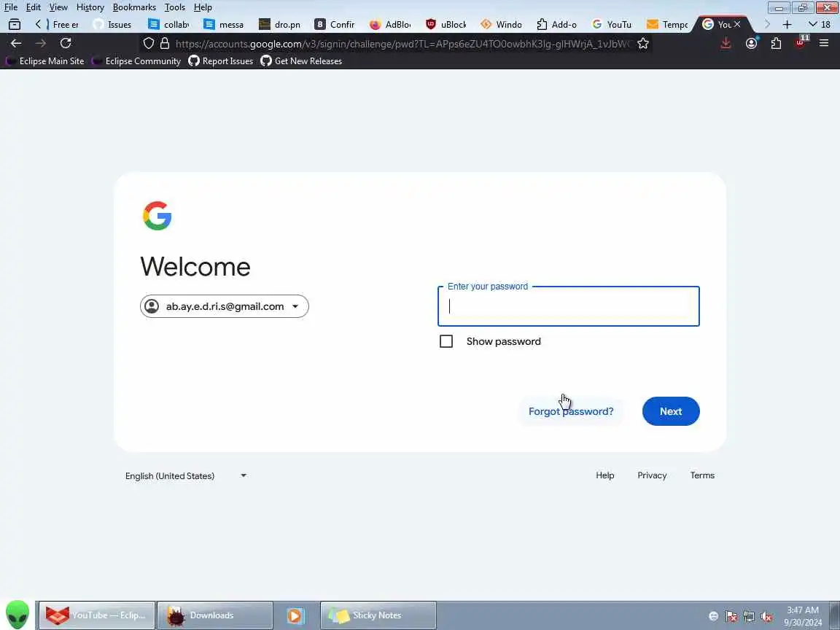Switch to the Windo tab
Screen dimensions: 840x630
(x=502, y=24)
